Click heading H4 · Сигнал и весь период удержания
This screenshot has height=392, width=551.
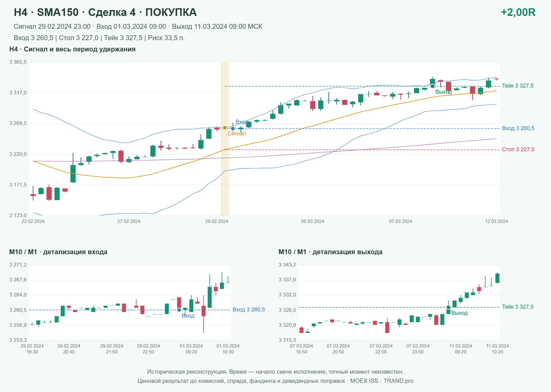(72, 49)
